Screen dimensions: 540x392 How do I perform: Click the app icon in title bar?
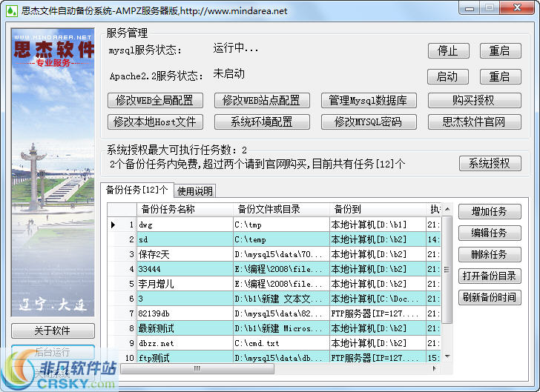pos(12,11)
